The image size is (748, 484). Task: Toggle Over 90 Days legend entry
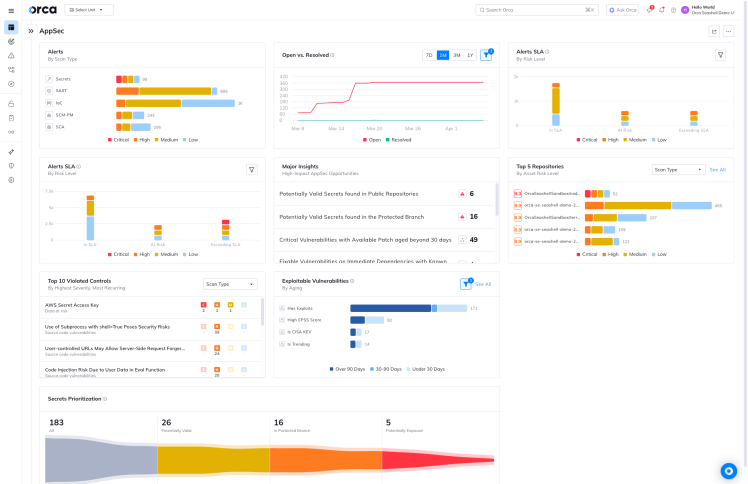(347, 369)
